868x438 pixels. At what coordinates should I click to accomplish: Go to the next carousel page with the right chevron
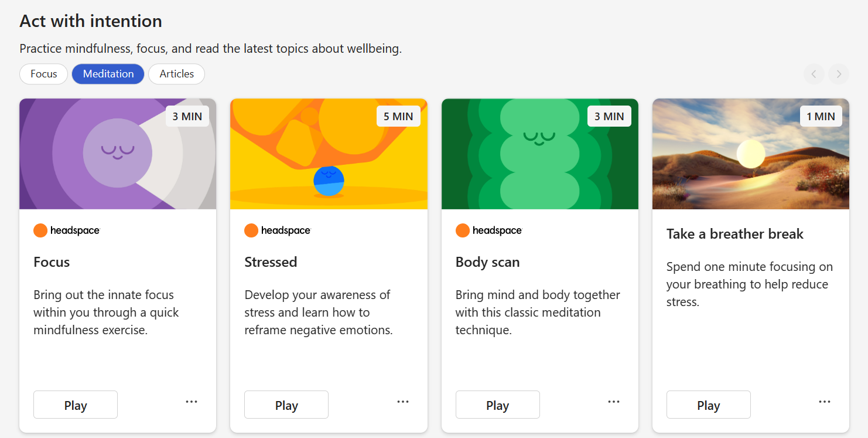(x=839, y=74)
